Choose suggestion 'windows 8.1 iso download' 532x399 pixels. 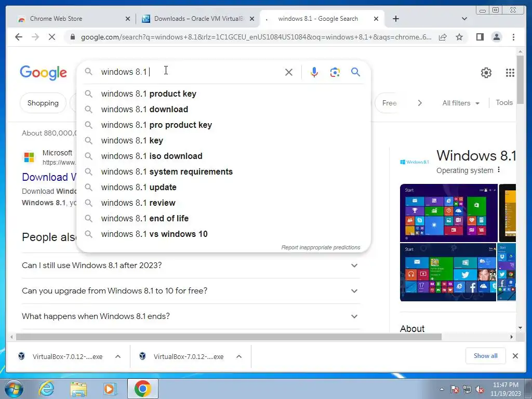tap(224, 156)
